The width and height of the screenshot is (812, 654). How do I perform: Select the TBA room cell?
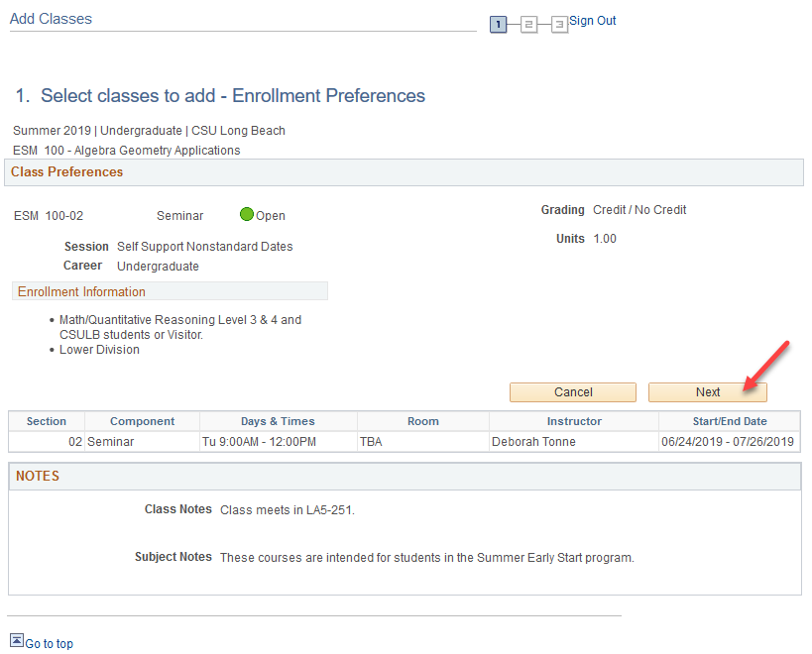[x=423, y=442]
